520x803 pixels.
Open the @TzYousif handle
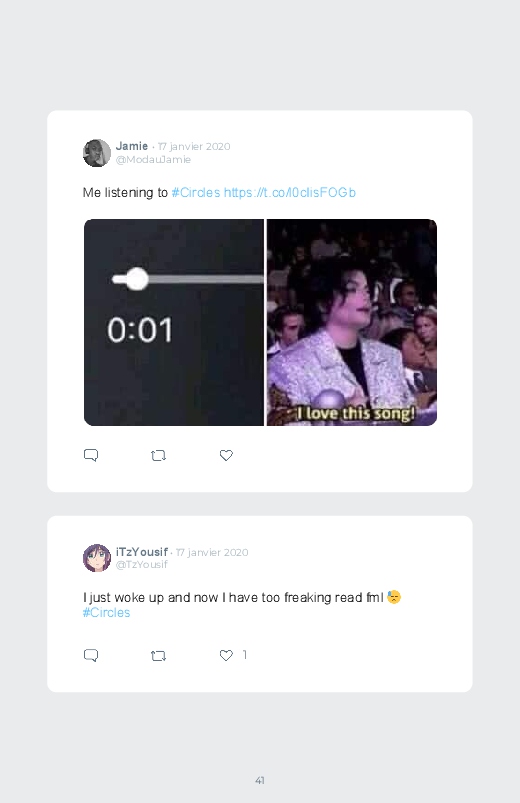[142, 564]
